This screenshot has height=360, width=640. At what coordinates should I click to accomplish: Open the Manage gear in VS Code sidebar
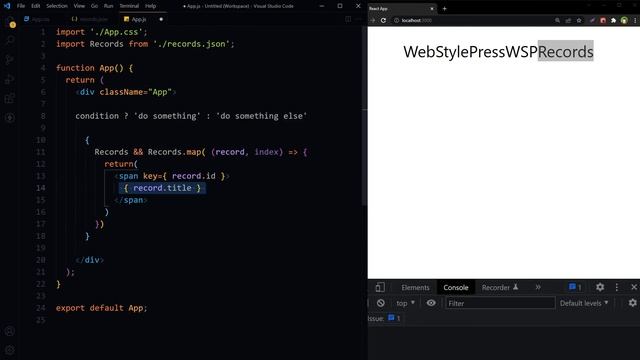pyautogui.click(x=10, y=350)
